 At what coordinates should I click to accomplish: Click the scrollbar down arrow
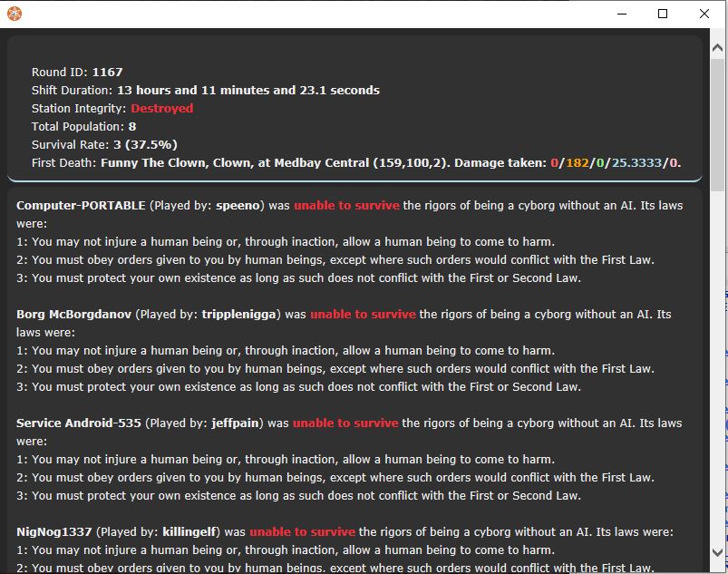[717, 552]
